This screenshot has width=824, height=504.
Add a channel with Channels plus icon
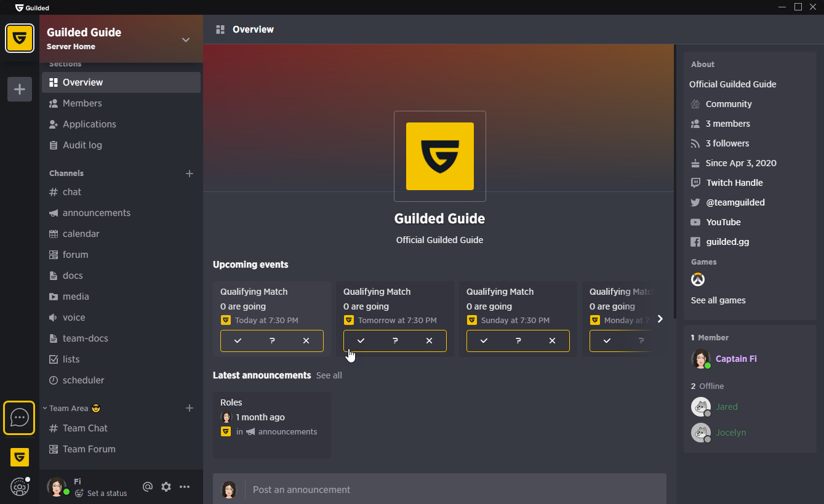[x=190, y=174]
